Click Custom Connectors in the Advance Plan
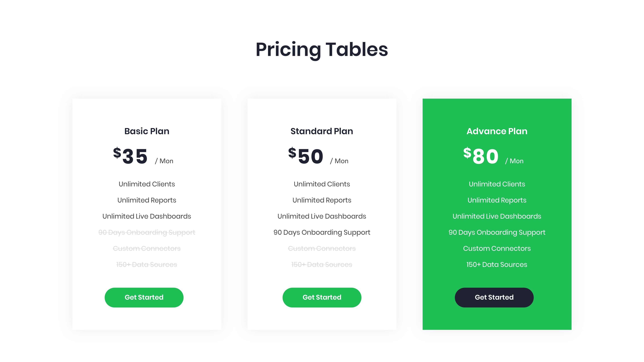 [x=497, y=249]
